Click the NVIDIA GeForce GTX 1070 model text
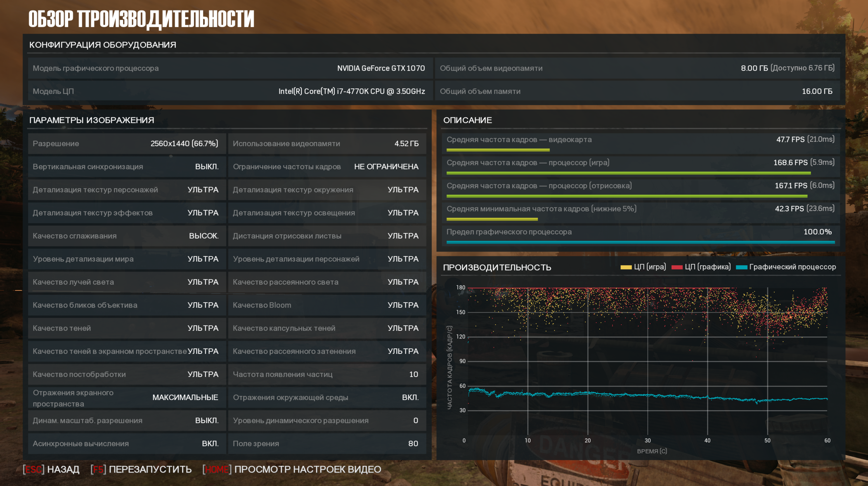The image size is (868, 486). click(381, 68)
